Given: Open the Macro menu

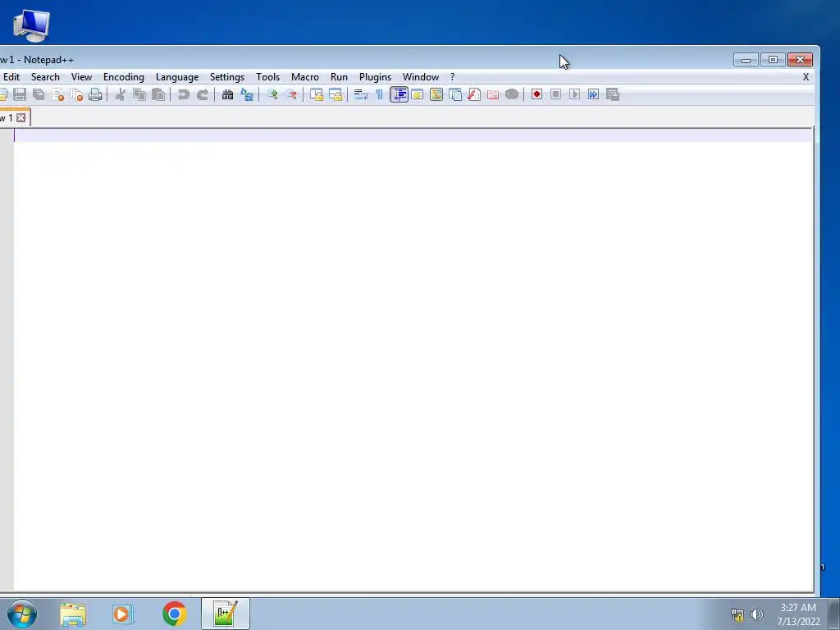Looking at the screenshot, I should (x=305, y=77).
